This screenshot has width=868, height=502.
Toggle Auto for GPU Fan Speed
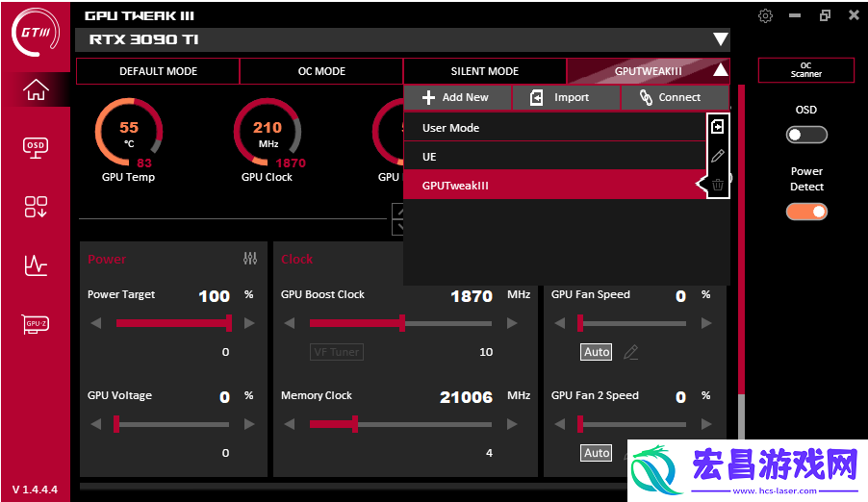tap(597, 352)
